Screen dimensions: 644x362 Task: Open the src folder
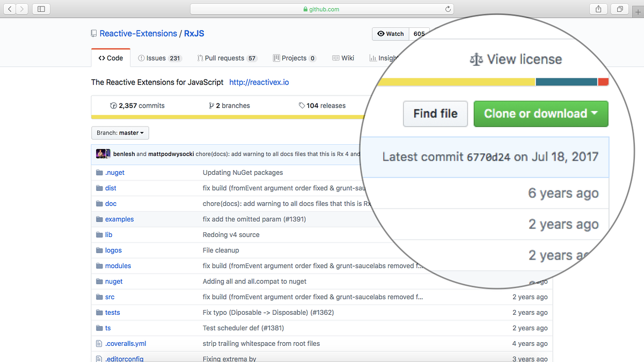(109, 297)
